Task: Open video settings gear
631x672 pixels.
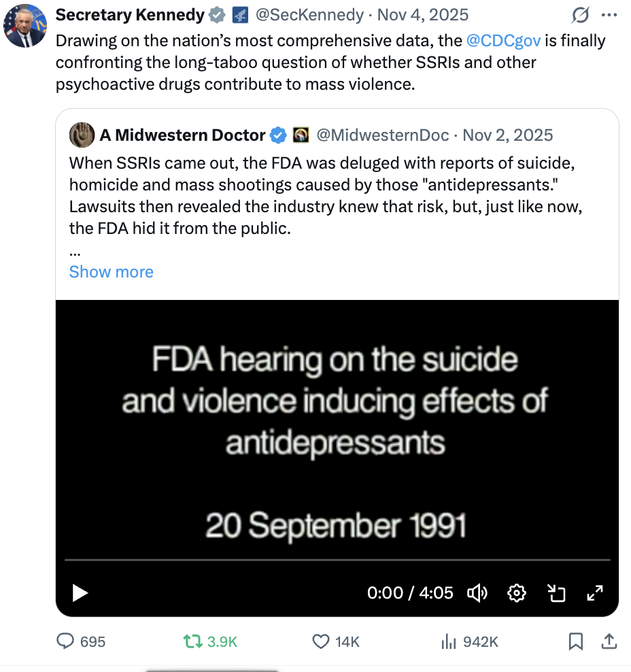Action: [x=517, y=593]
